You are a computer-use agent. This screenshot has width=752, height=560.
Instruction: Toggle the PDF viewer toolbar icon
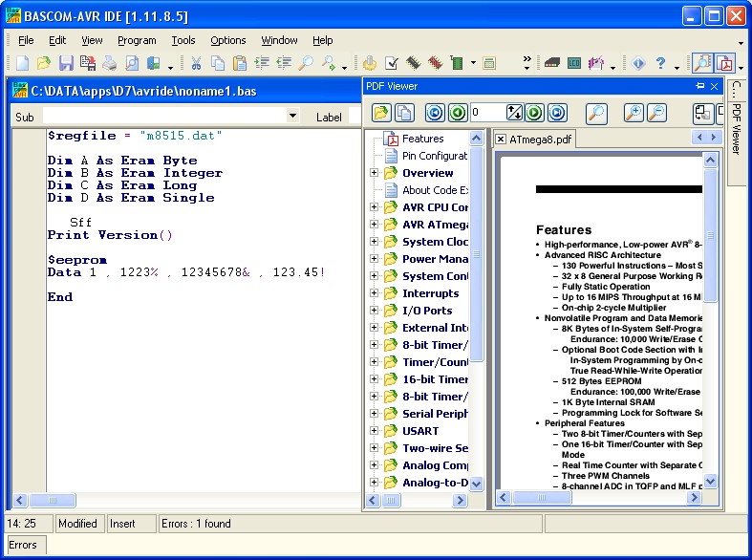pyautogui.click(x=724, y=63)
